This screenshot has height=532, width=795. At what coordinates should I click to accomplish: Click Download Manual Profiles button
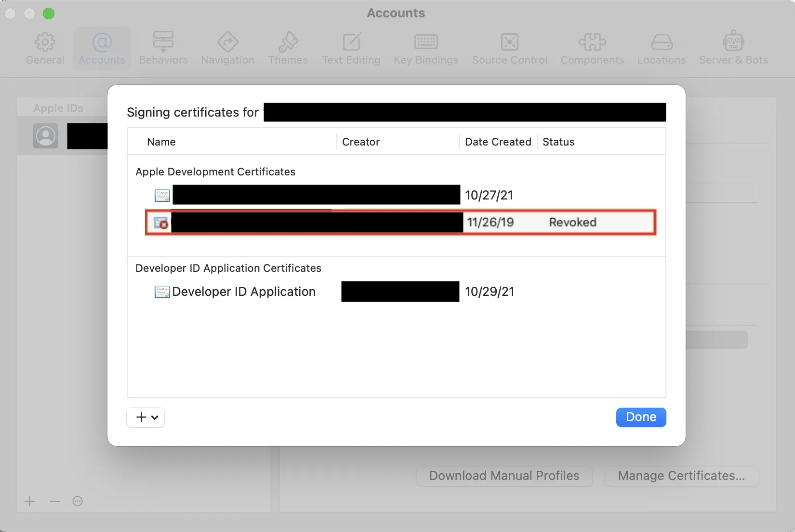click(x=504, y=476)
